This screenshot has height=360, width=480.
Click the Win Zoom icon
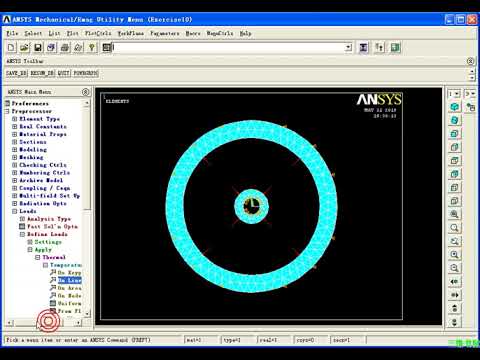tap(454, 241)
